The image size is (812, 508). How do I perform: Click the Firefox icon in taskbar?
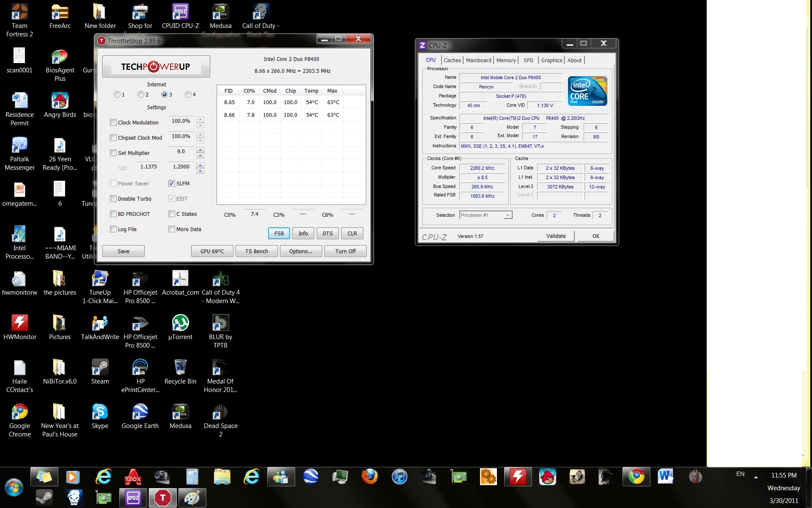coord(370,477)
